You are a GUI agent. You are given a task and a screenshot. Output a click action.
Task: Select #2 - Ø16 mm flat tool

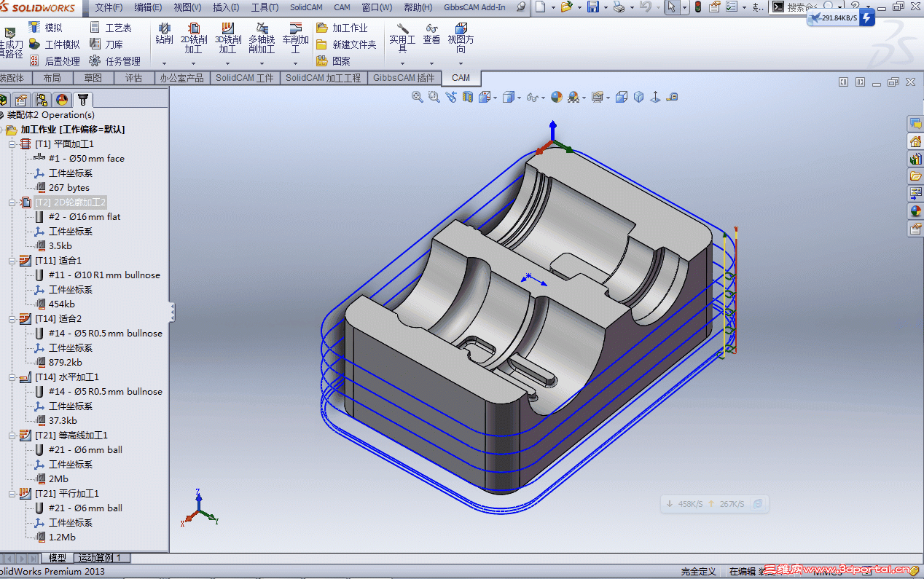coord(84,217)
